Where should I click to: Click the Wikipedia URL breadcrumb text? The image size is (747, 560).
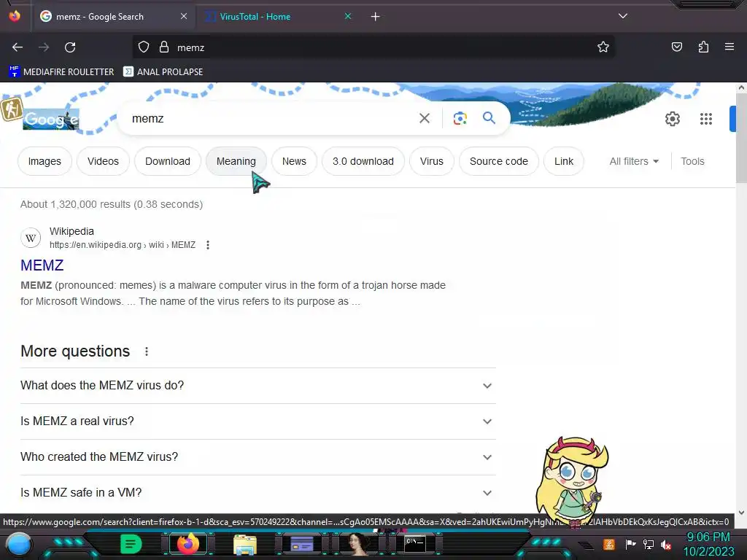tap(123, 245)
